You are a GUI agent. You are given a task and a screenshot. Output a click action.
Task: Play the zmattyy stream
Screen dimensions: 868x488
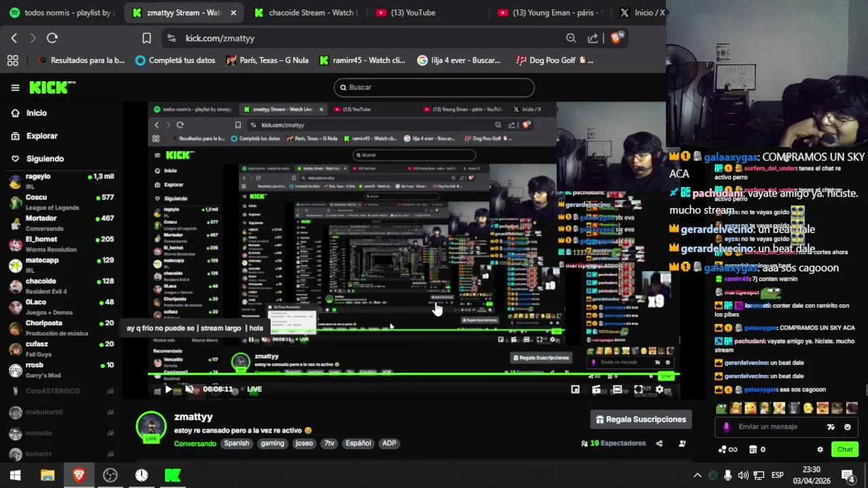coord(168,389)
